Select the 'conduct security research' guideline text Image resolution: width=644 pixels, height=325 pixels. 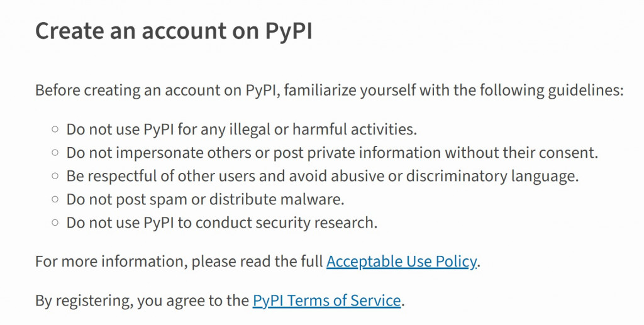pos(222,223)
